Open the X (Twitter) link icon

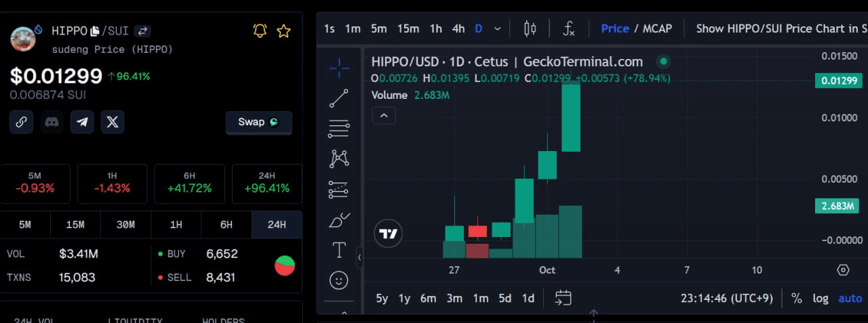pyautogui.click(x=113, y=122)
